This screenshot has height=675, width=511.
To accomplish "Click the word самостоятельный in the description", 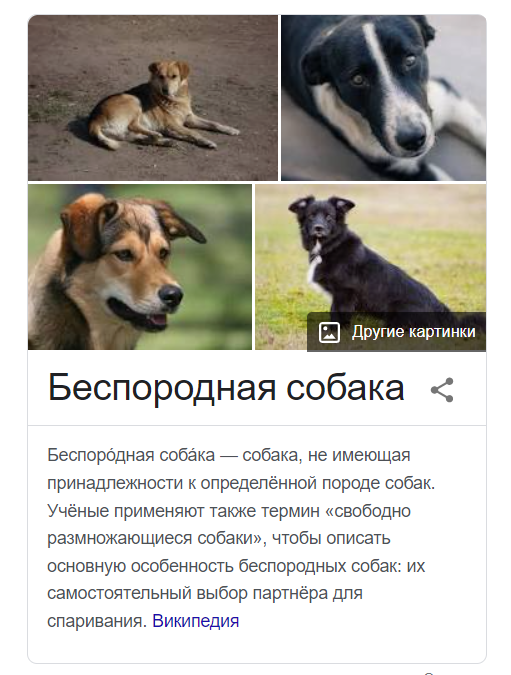I will [x=119, y=593].
